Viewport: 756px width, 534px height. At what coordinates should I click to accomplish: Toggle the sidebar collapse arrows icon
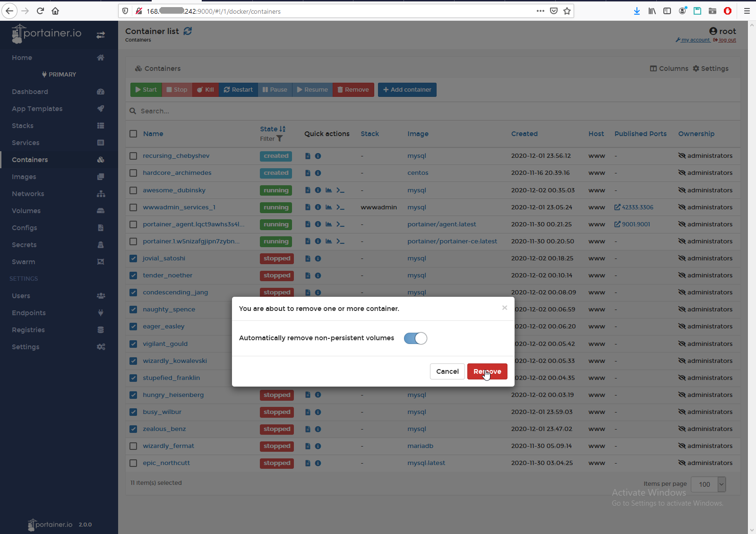pos(101,35)
